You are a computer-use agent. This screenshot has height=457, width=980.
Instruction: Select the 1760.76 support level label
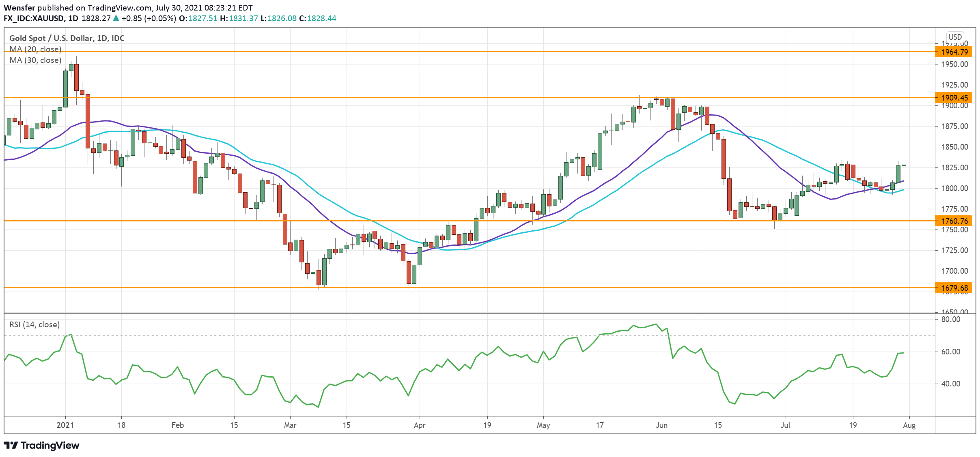[x=954, y=221]
